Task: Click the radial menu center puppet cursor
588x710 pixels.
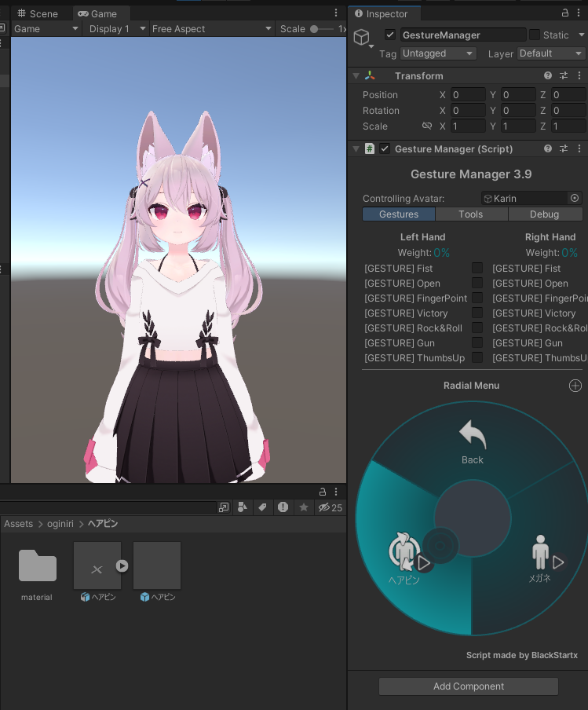Action: (x=440, y=546)
